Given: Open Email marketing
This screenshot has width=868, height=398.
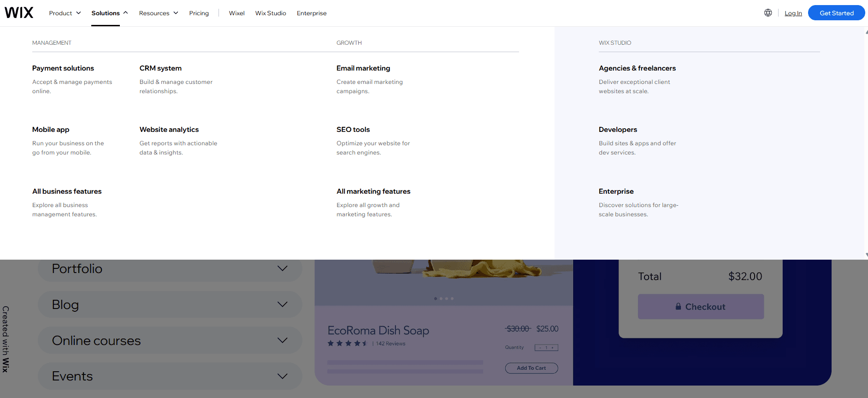Looking at the screenshot, I should click(x=363, y=68).
